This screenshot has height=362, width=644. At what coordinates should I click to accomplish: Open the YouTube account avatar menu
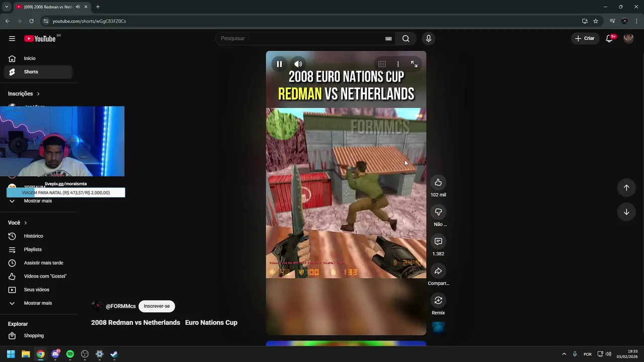[x=628, y=39]
